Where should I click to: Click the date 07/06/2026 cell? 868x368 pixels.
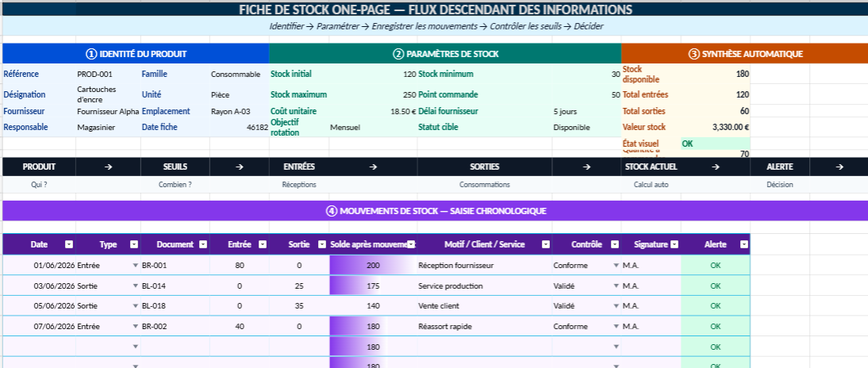(40, 327)
